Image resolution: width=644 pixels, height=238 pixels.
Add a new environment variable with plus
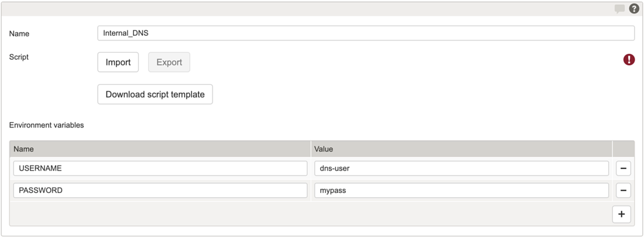[621, 214]
